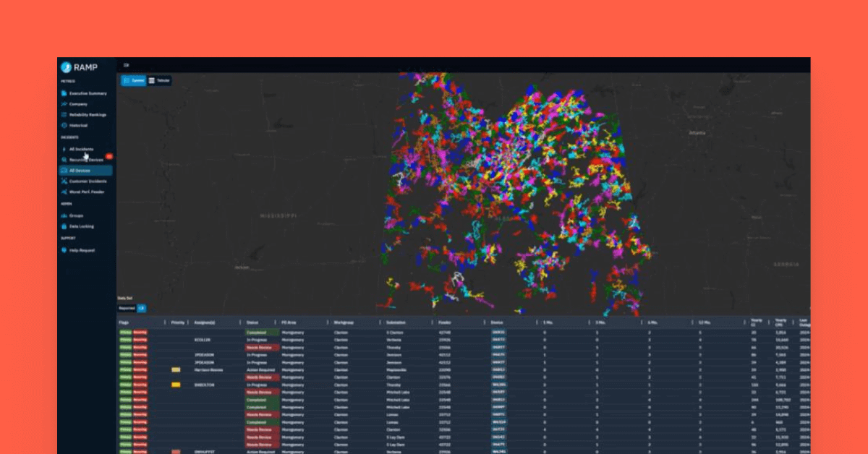Collapse the sidebar using the top-bar icon
The width and height of the screenshot is (868, 454).
coord(127,65)
